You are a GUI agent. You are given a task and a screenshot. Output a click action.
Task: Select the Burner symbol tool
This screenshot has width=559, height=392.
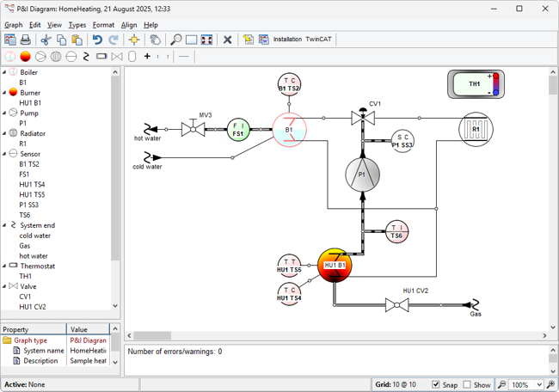[25, 57]
